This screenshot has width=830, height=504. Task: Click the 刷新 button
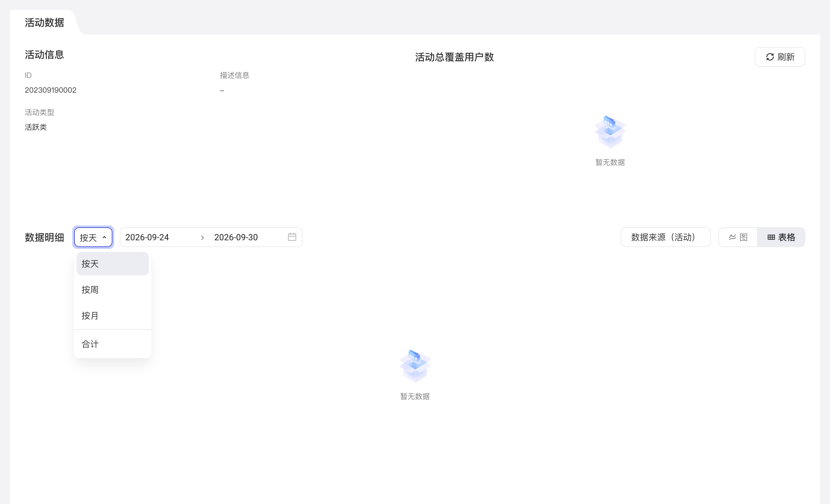(x=780, y=57)
